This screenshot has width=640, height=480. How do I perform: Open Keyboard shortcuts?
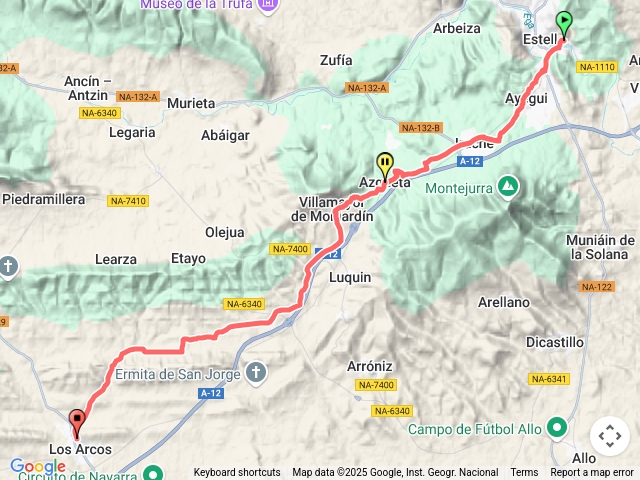[237, 472]
